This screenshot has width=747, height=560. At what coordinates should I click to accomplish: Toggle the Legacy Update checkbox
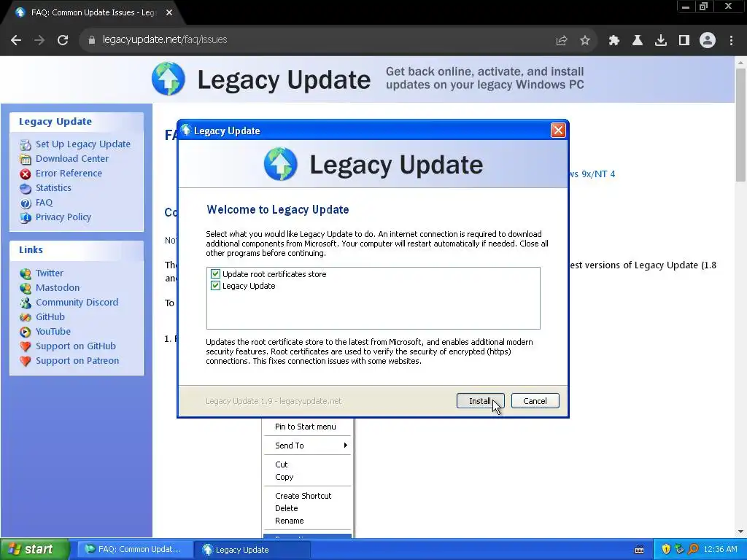215,286
